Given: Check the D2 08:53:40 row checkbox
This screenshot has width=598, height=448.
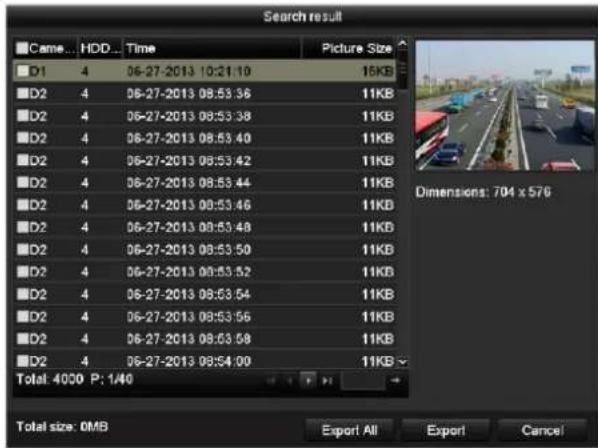Looking at the screenshot, I should (x=23, y=138).
